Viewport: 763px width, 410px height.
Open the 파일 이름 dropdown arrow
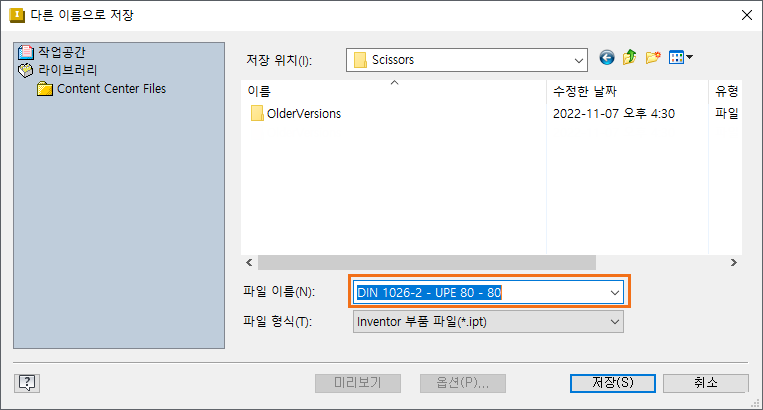(615, 293)
